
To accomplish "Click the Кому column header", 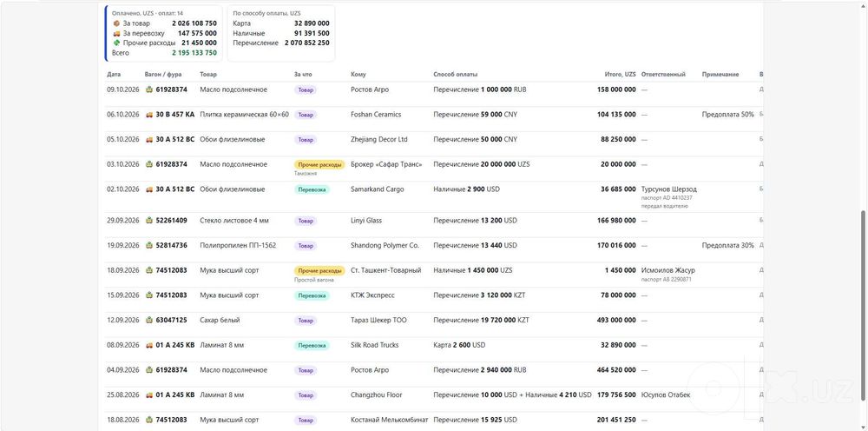I will point(358,74).
